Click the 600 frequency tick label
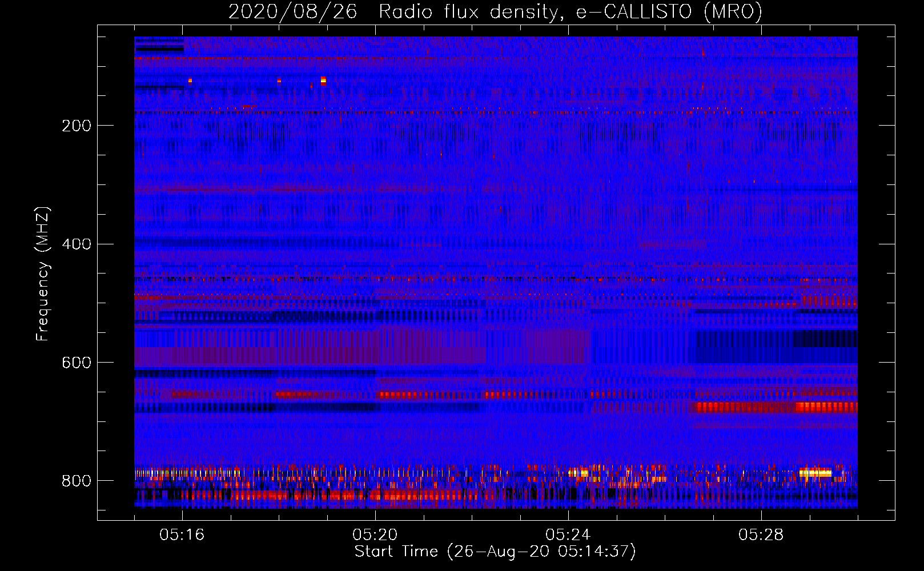The width and height of the screenshot is (924, 571). click(x=77, y=363)
